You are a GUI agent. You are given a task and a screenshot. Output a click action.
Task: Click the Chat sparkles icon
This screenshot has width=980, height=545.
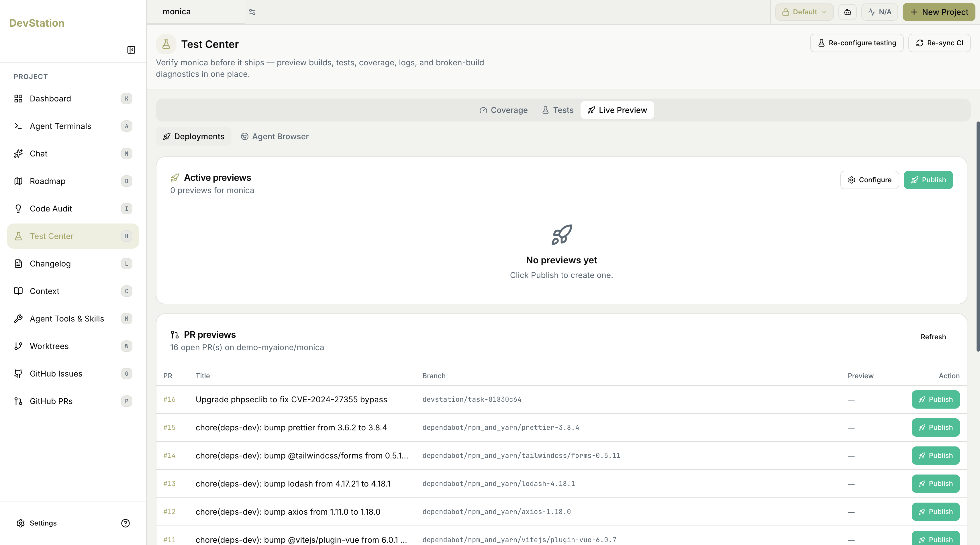coord(18,154)
